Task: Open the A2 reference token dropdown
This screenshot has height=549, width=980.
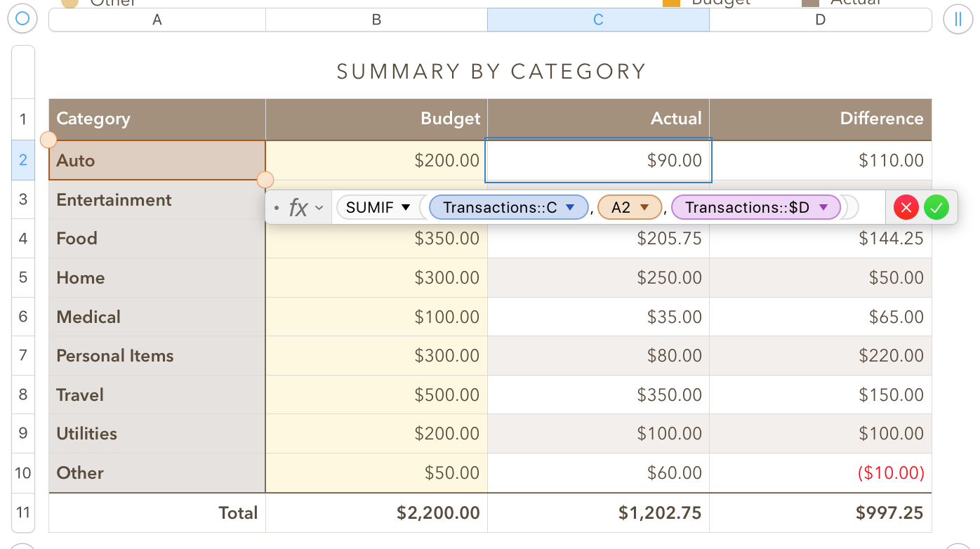Action: 644,207
